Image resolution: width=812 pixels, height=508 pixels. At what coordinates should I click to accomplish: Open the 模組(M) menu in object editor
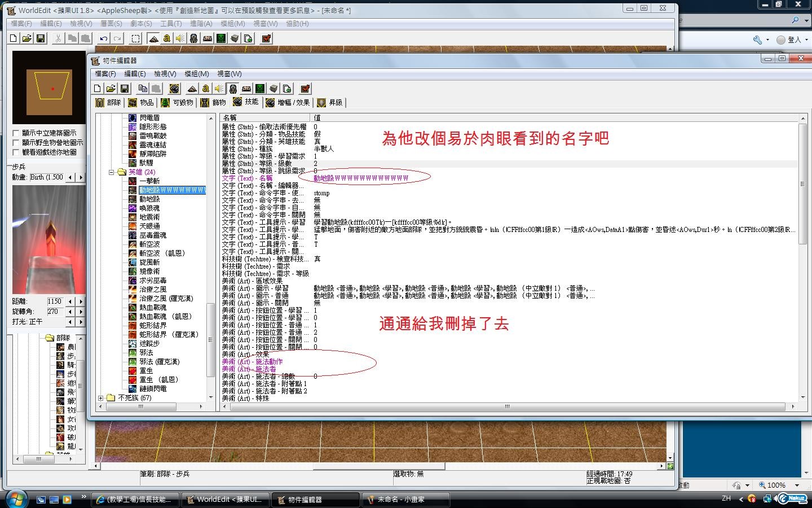point(196,74)
